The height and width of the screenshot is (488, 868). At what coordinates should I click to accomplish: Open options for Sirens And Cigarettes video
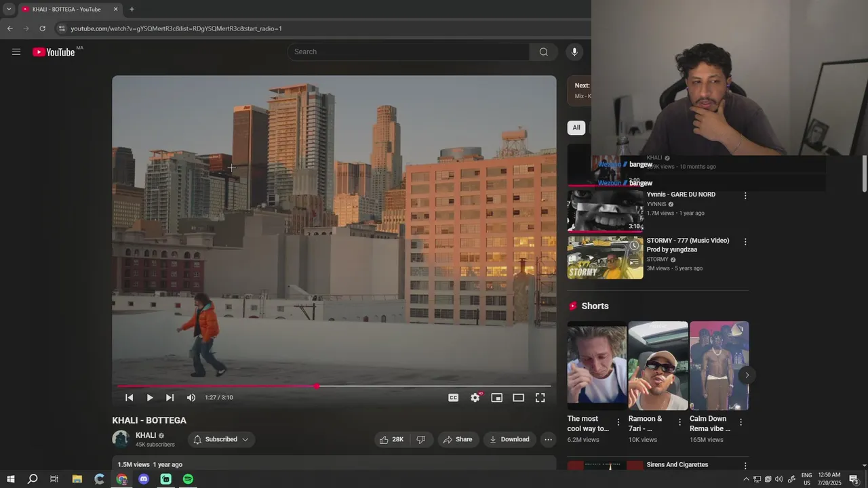click(745, 466)
